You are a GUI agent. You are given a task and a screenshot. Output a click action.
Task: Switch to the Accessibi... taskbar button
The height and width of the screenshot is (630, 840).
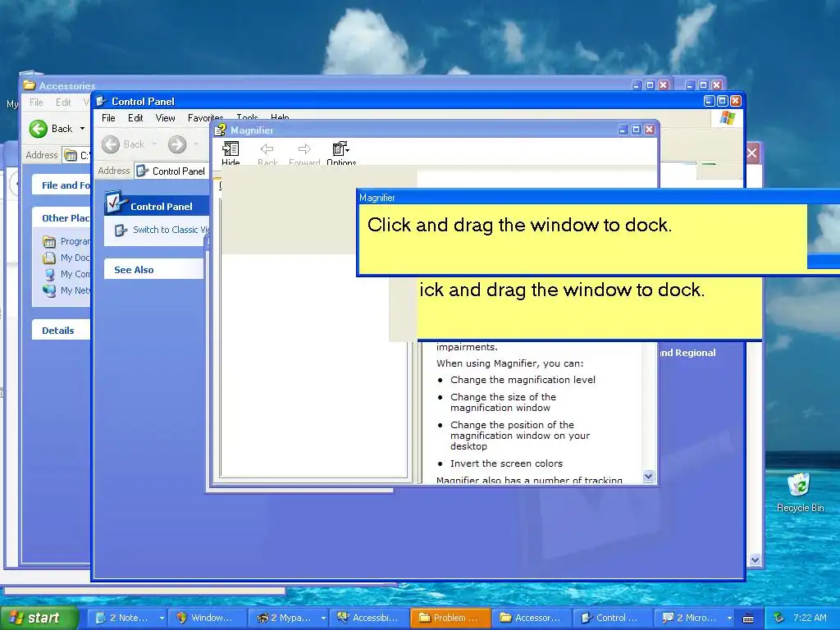click(x=368, y=618)
